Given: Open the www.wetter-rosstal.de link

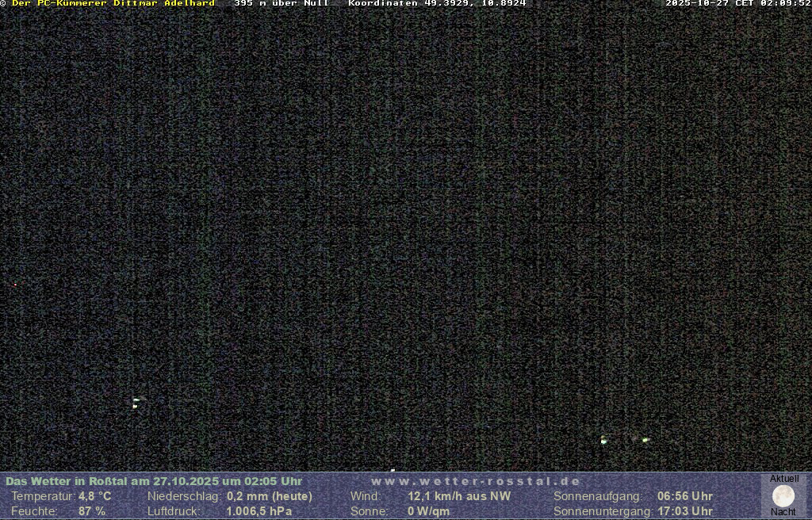Looking at the screenshot, I should pos(476,481).
